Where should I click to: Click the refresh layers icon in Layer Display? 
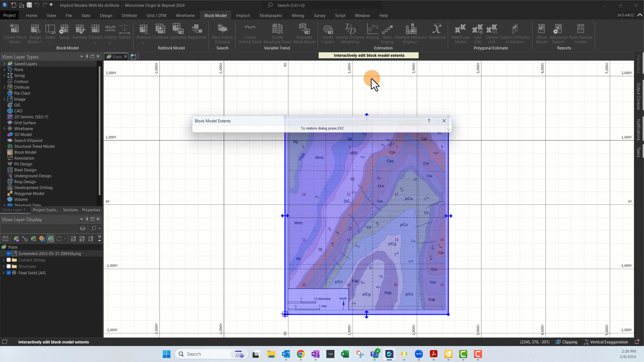coord(59,239)
